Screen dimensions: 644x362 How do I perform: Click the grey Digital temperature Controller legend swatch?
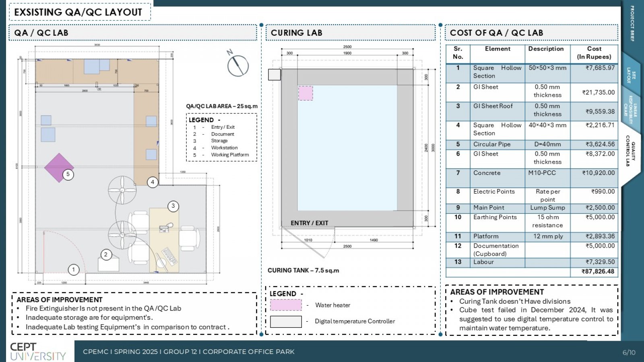tap(286, 322)
